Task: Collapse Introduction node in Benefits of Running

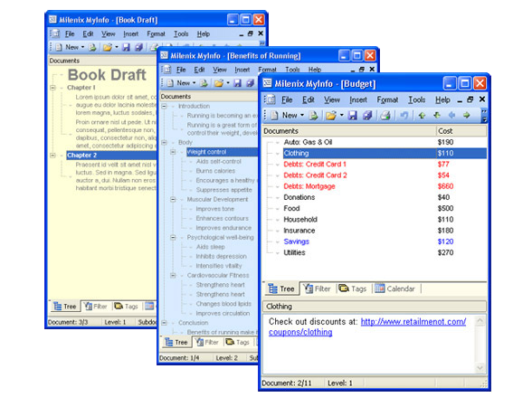Action: coord(165,106)
